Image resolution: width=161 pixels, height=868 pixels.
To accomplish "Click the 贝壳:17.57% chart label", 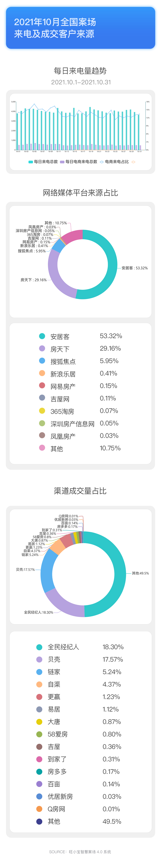I will (25, 569).
